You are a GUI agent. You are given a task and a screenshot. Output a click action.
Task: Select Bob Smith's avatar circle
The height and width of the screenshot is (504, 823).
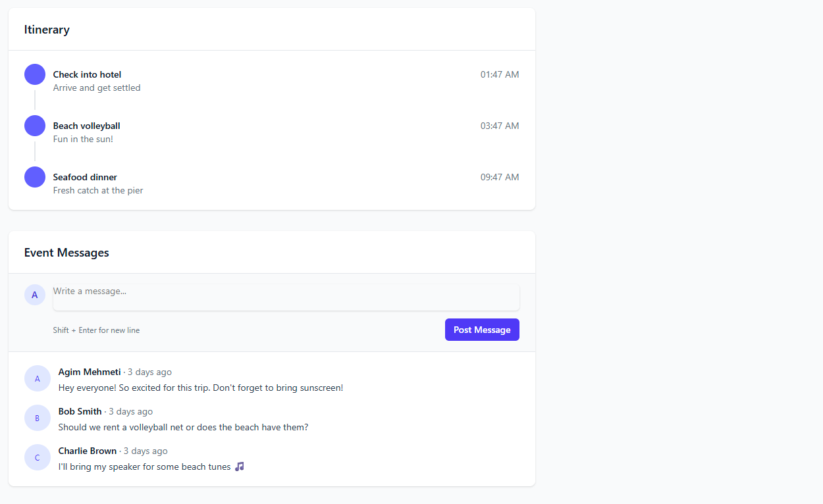point(37,417)
